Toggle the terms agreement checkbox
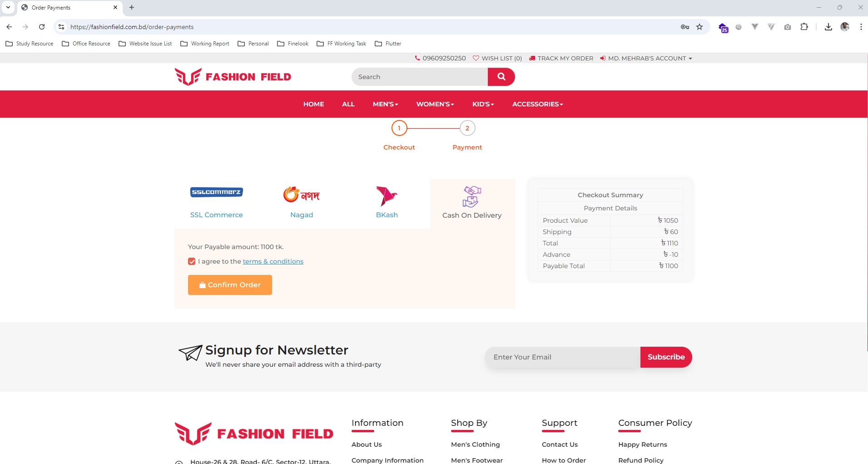Viewport: 868px width, 464px height. pos(192,261)
